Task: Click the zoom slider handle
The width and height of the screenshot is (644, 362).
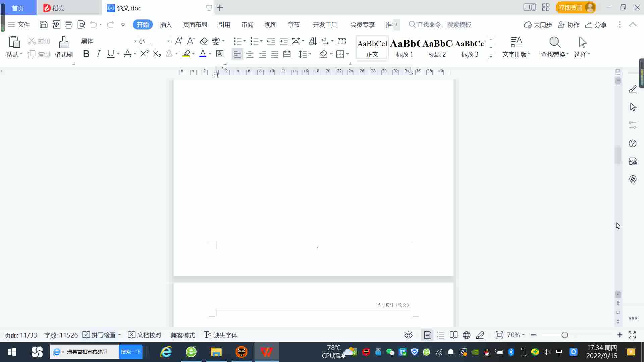Action: click(565, 335)
